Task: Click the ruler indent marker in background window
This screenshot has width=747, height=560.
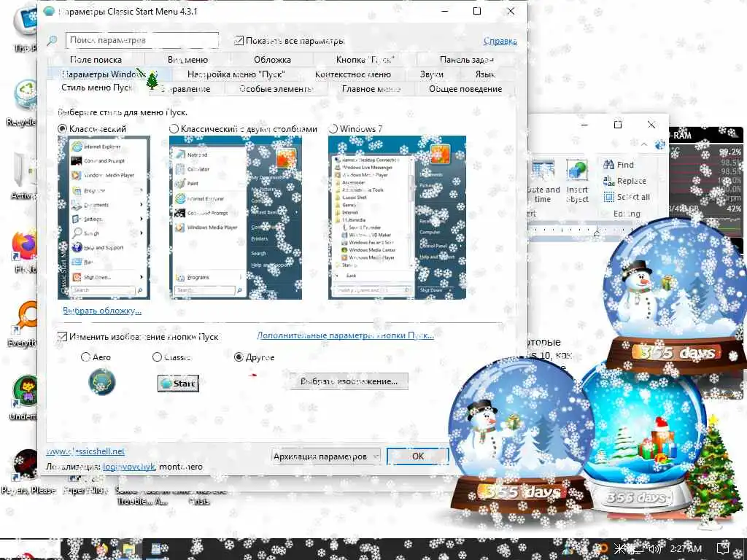Action: [597, 232]
